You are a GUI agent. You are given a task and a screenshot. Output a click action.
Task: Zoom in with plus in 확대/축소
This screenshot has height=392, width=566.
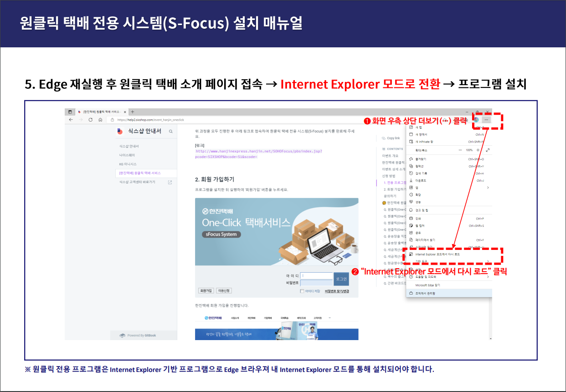[x=478, y=150]
